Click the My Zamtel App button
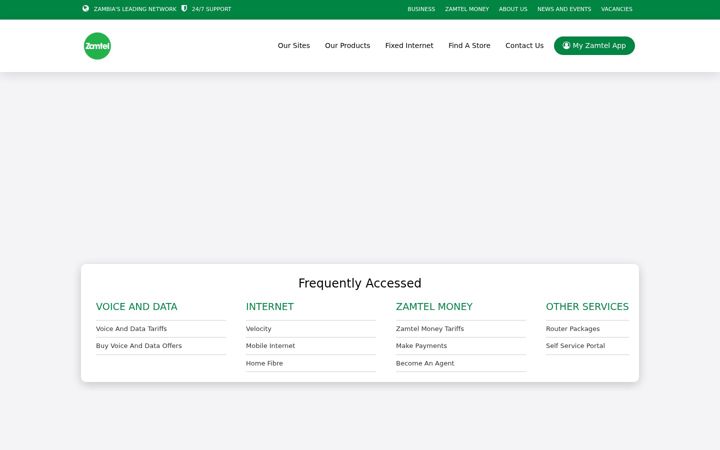 tap(594, 45)
